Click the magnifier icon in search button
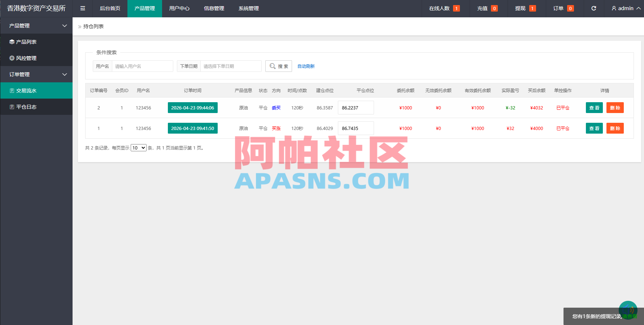The height and width of the screenshot is (325, 644). [x=273, y=66]
